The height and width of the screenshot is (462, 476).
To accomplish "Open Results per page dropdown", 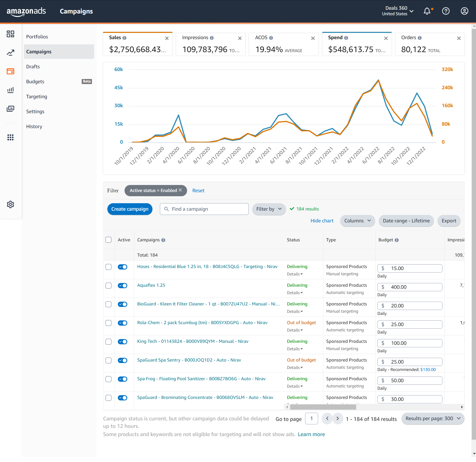I will tap(433, 419).
